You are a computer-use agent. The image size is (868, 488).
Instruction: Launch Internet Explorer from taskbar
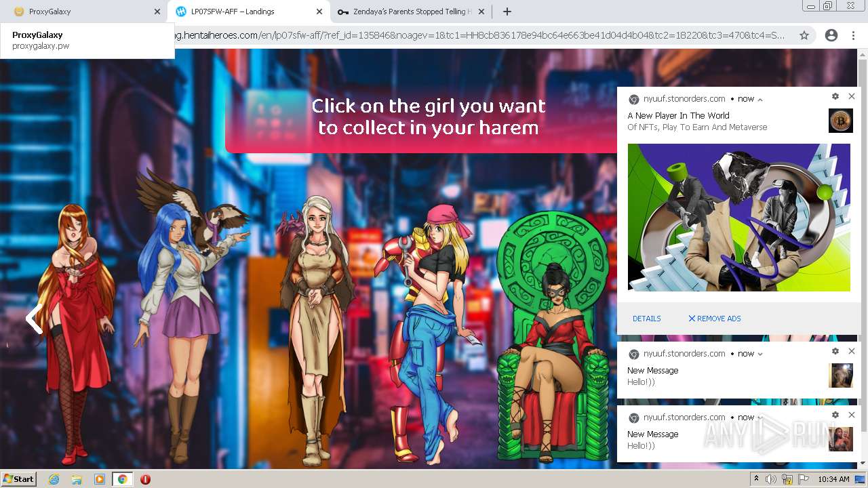click(x=54, y=479)
